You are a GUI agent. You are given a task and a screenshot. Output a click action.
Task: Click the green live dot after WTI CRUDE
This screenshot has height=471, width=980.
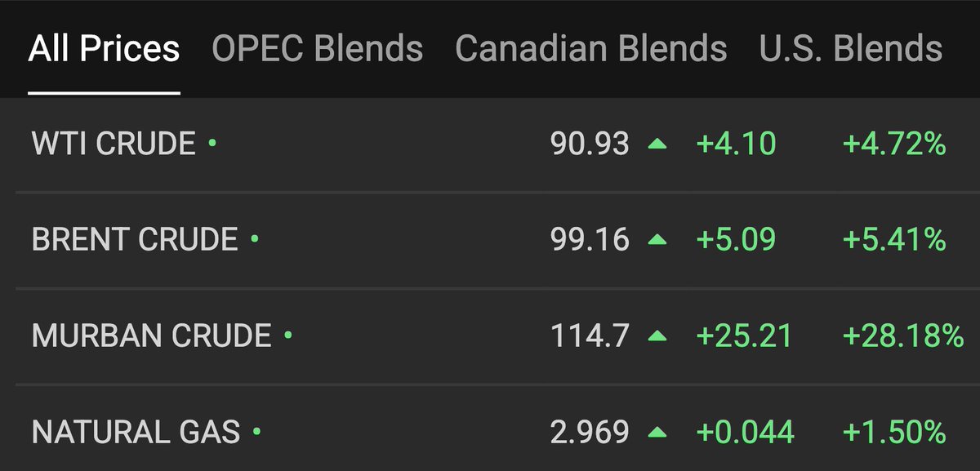tap(212, 144)
